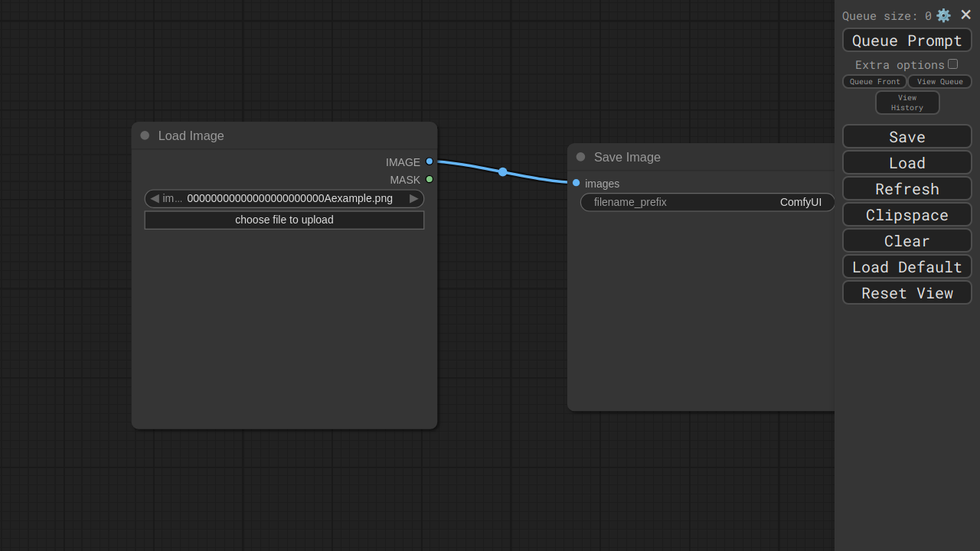Click the Queue Prompt button
The image size is (980, 551).
point(906,41)
